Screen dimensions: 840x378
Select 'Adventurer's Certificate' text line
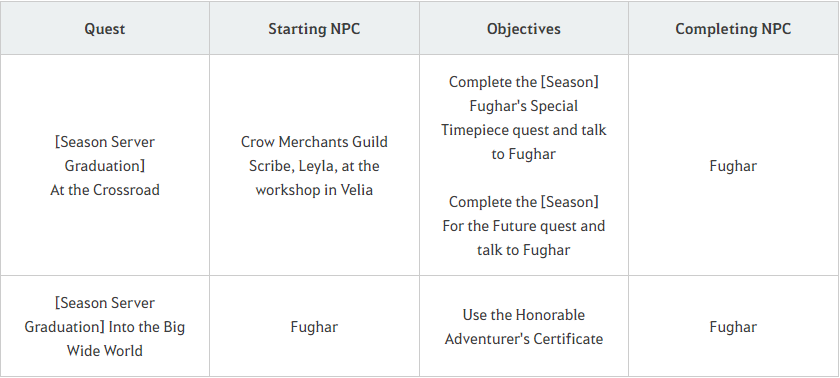pyautogui.click(x=523, y=339)
